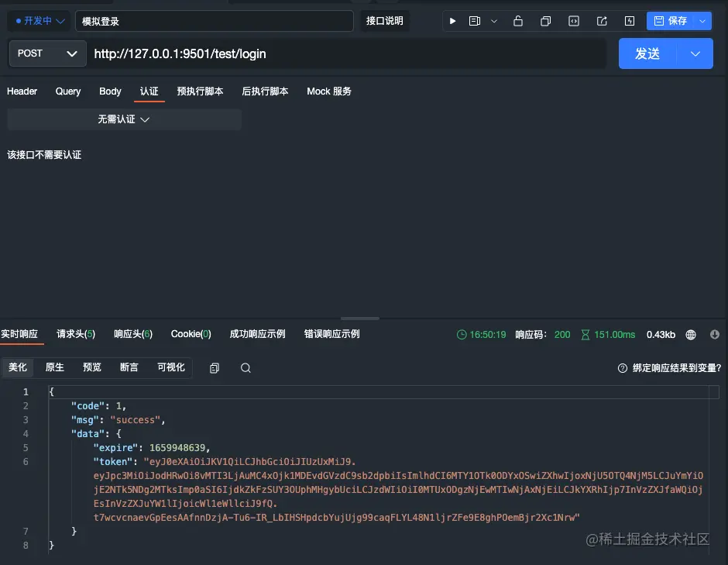Copy the response with copy icon

(x=215, y=368)
